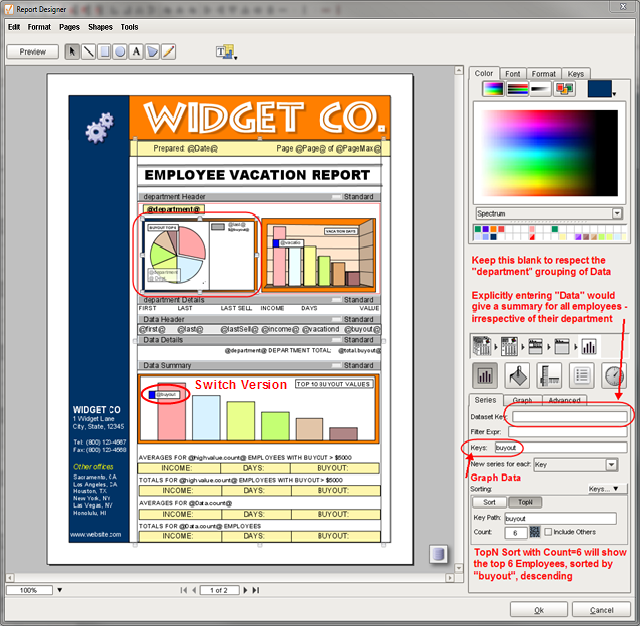Select the Line drawing tool
640x626 pixels.
tap(88, 52)
